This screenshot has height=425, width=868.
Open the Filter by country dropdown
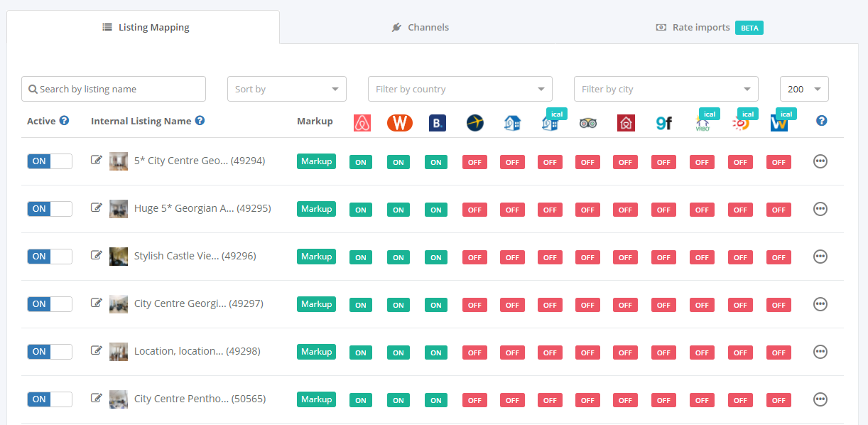click(460, 89)
